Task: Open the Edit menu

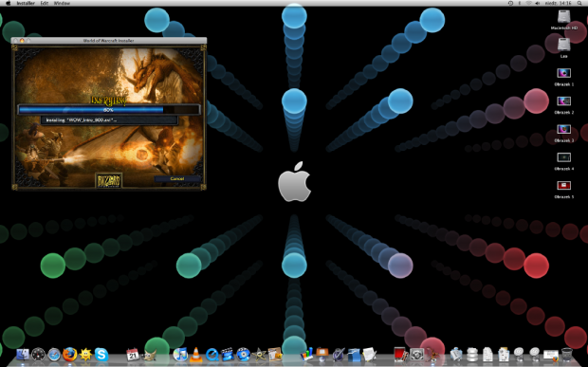Action: [x=45, y=3]
